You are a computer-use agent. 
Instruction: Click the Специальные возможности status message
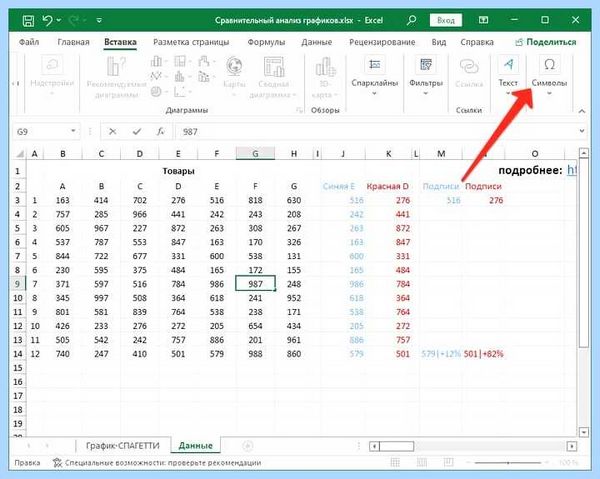click(x=158, y=463)
